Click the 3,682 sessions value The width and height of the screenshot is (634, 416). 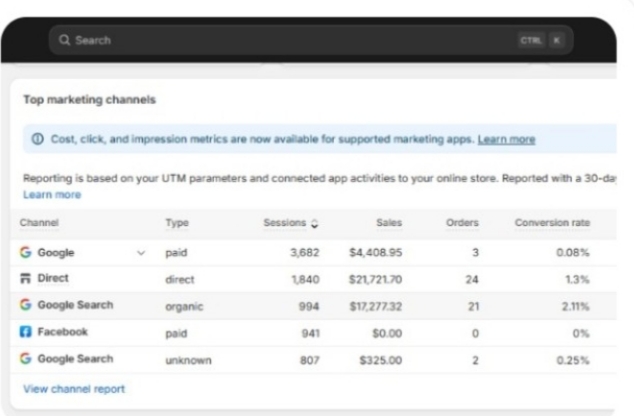305,253
